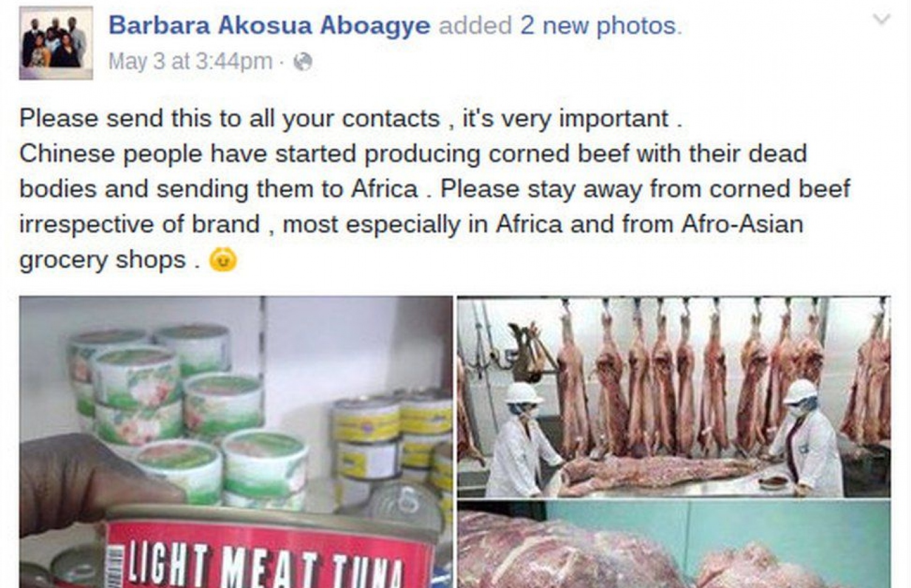Open the '2 new photos' link

click(x=601, y=26)
